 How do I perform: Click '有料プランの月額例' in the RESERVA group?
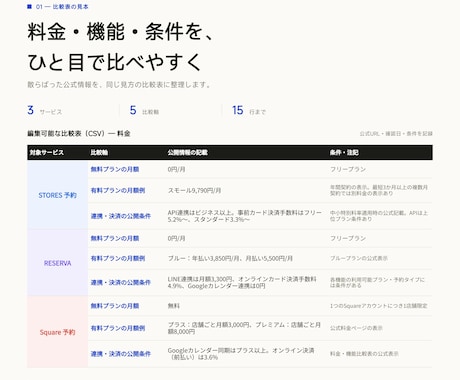pyautogui.click(x=118, y=258)
